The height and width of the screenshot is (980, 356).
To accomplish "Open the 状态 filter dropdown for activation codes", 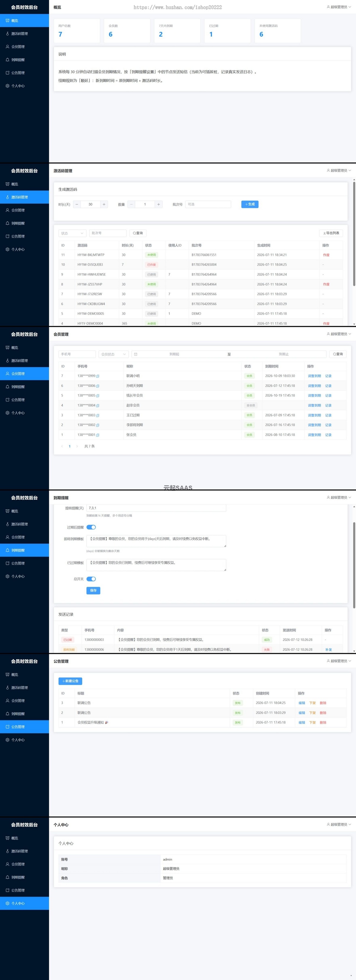I will (72, 233).
